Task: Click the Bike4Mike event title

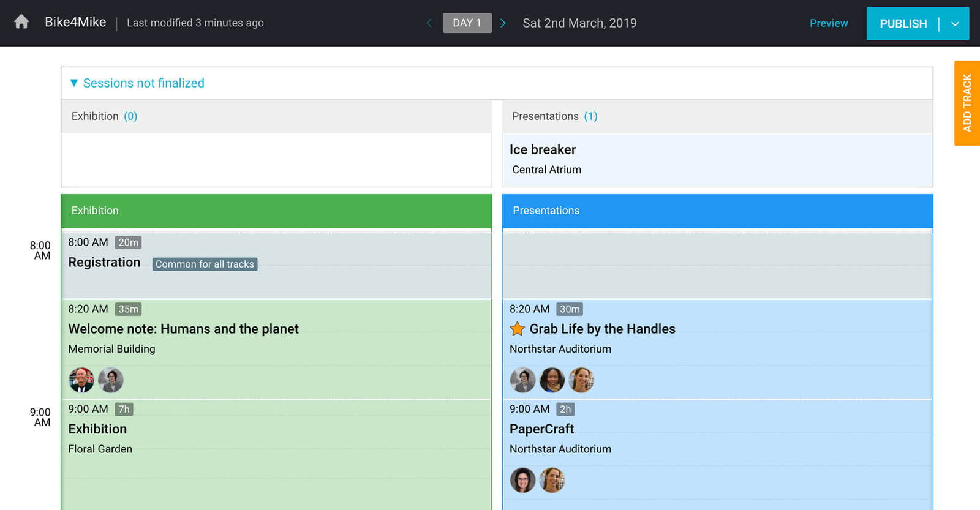Action: 75,23
